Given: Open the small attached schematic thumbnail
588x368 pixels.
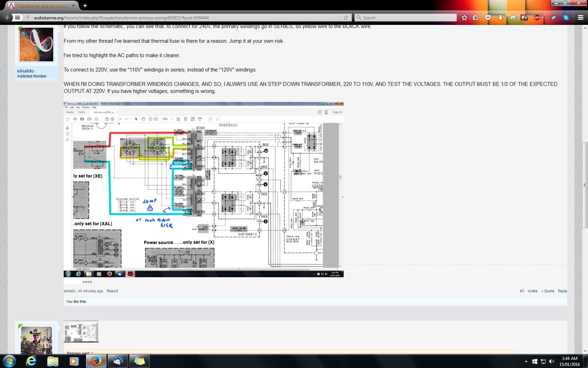Looking at the screenshot, I should tap(81, 332).
